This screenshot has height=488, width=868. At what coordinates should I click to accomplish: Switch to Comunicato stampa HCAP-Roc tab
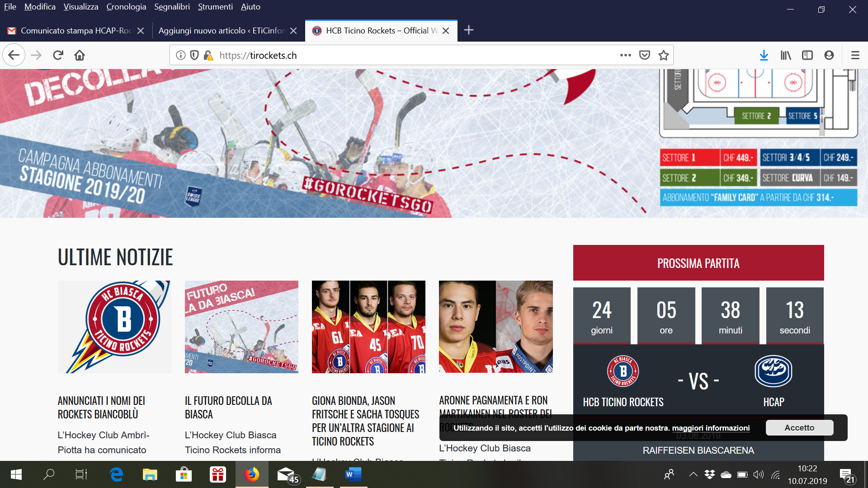pyautogui.click(x=76, y=31)
